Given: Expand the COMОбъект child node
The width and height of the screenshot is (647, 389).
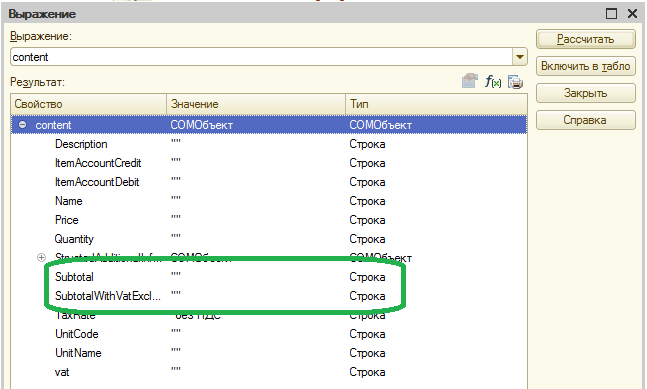Looking at the screenshot, I should [41, 257].
